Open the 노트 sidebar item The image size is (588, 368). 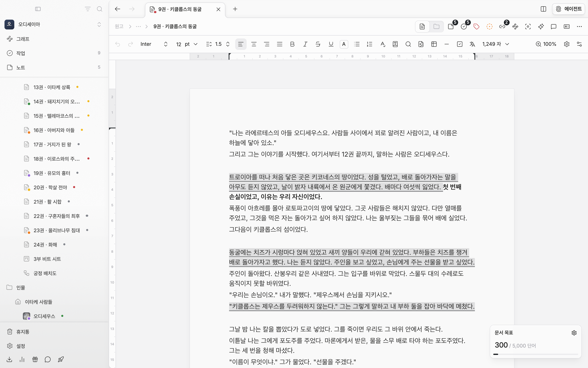pos(54,67)
